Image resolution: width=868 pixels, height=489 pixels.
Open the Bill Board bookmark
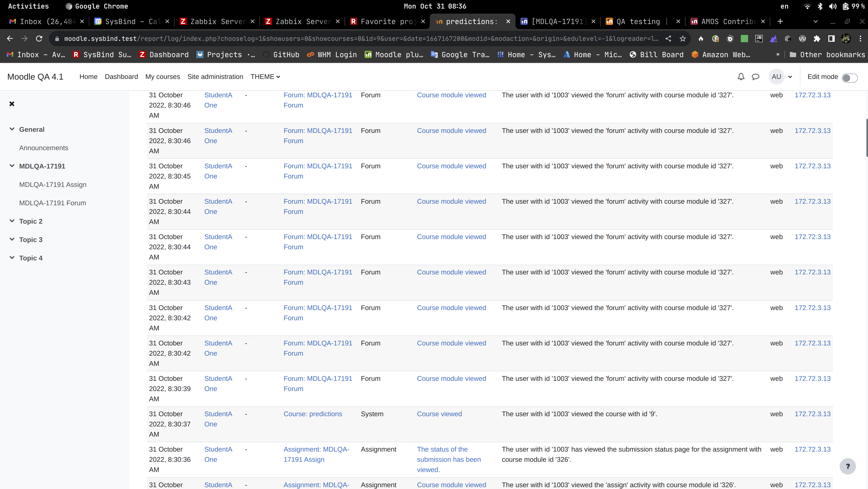[656, 55]
